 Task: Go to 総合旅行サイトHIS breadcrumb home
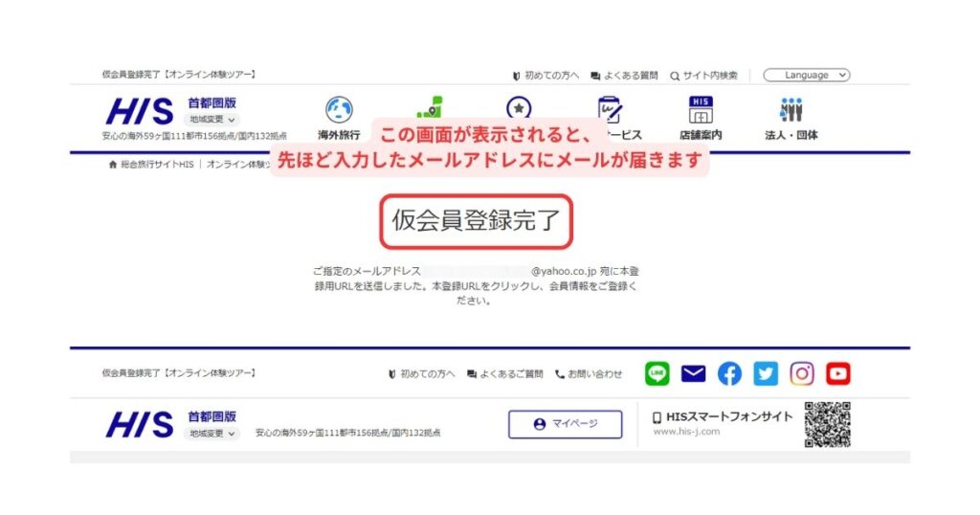pos(151,165)
